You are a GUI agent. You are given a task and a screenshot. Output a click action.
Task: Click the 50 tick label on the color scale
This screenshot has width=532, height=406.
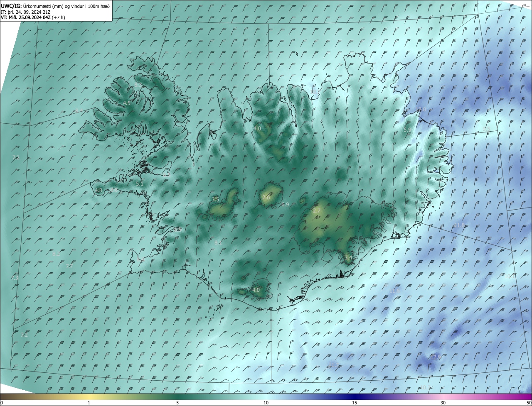click(529, 403)
